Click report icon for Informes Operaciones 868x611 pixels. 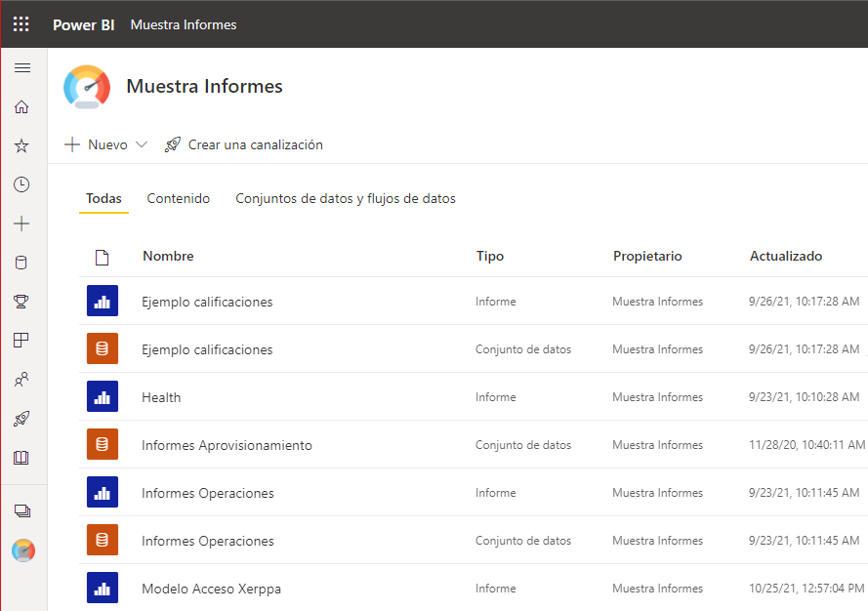coord(103,492)
